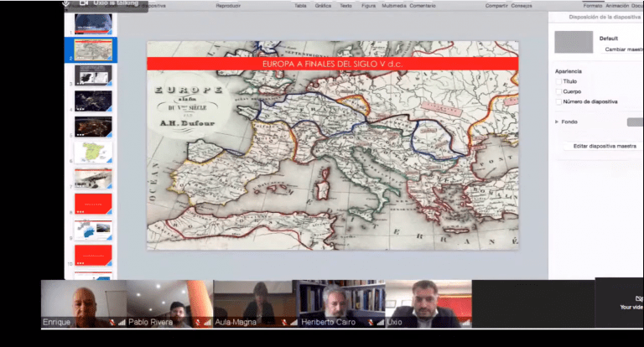Select slide 3 thumbnail in navigator
The image size is (644, 347).
click(93, 75)
